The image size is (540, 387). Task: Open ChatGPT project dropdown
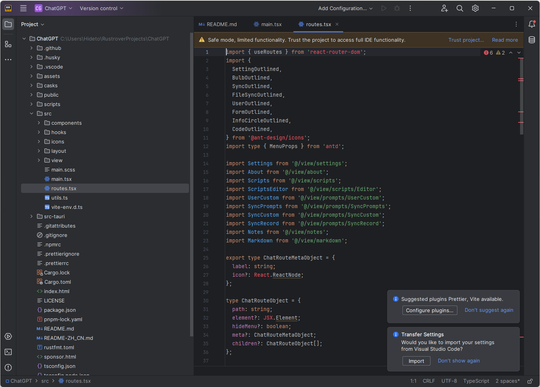point(53,8)
